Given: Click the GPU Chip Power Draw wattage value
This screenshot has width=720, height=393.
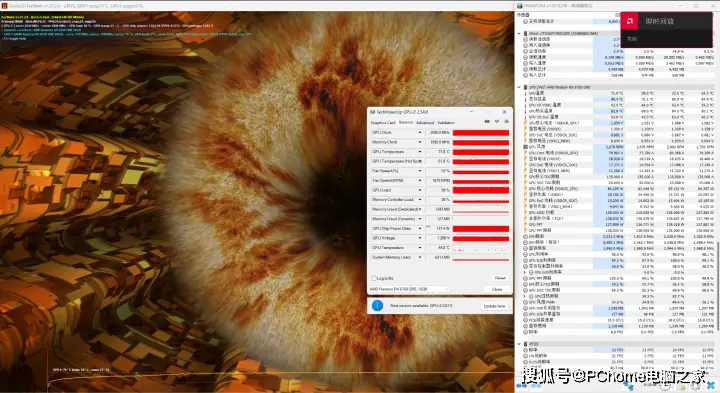Looking at the screenshot, I should click(x=438, y=228).
